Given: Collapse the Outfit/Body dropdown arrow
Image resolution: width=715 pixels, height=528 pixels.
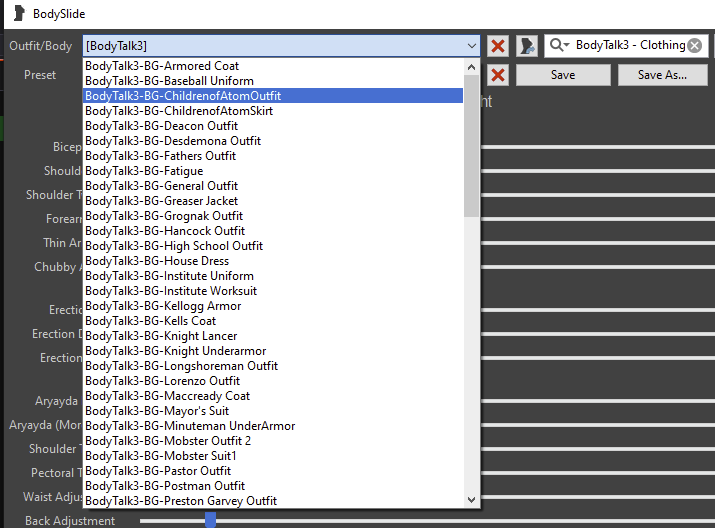Looking at the screenshot, I should coord(471,46).
